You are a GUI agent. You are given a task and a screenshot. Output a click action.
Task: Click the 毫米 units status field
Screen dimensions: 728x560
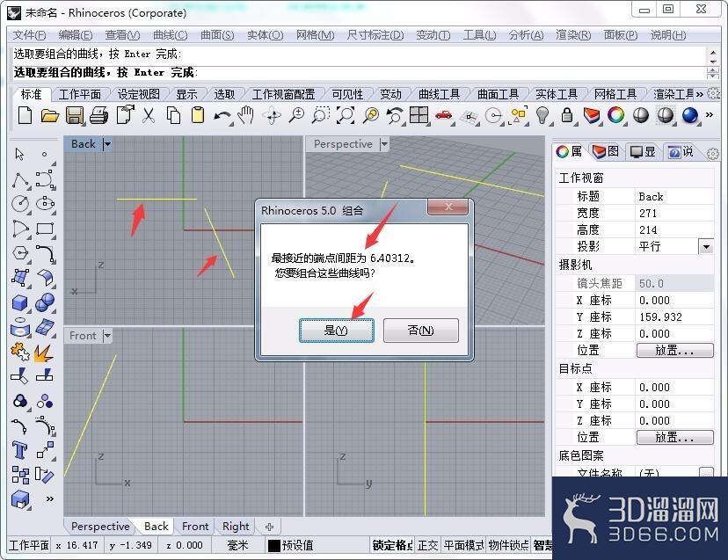point(237,545)
